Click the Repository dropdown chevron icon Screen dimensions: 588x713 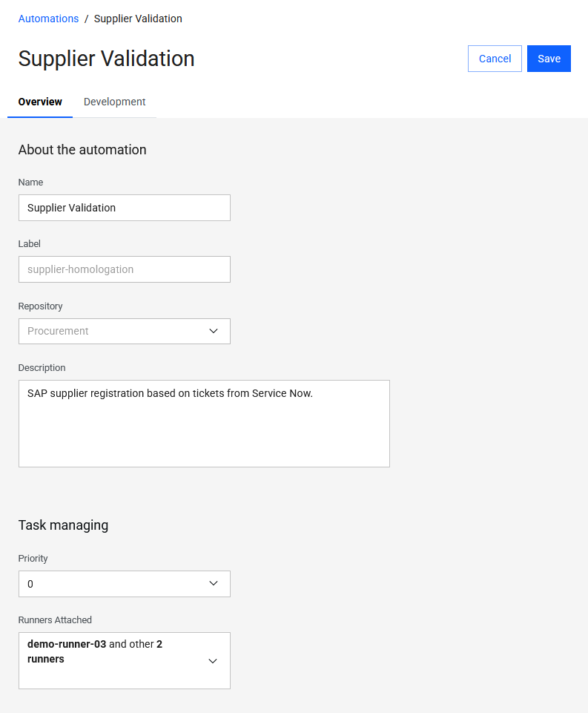(214, 331)
